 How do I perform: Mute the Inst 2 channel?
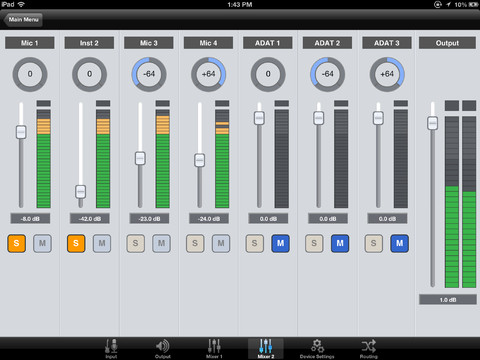[x=102, y=243]
